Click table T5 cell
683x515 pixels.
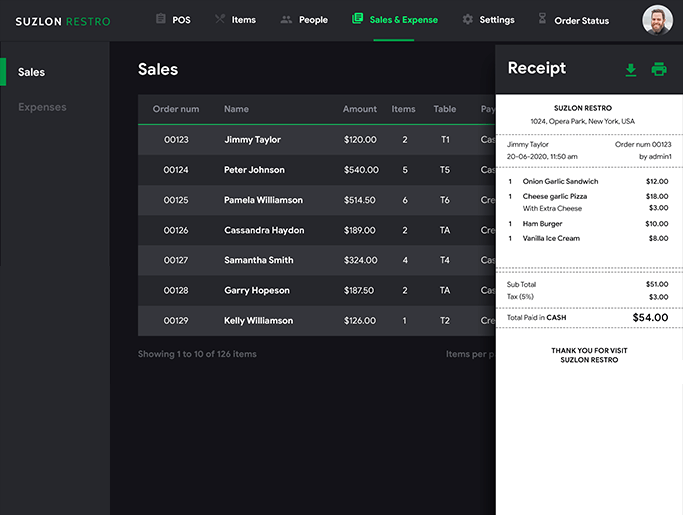445,170
